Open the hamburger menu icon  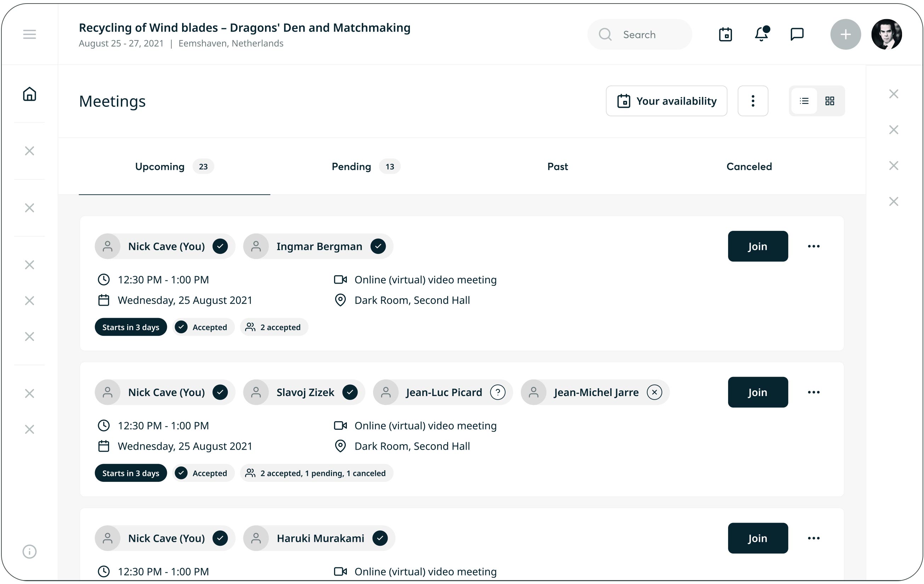click(x=29, y=34)
